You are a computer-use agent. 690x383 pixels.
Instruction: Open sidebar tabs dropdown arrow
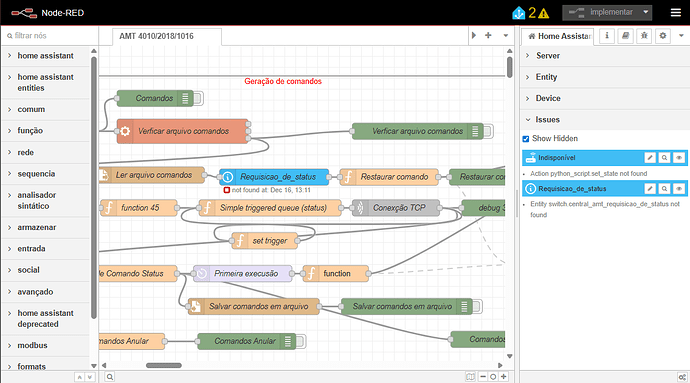click(681, 36)
